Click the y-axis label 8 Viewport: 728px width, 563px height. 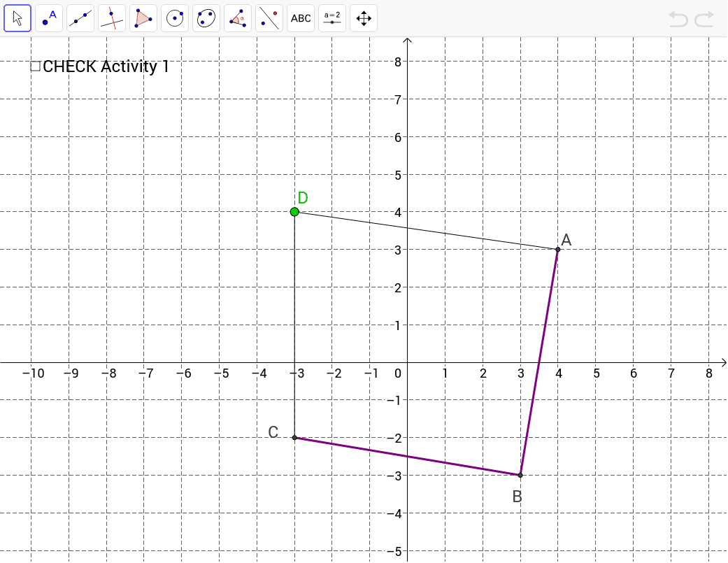coord(398,62)
